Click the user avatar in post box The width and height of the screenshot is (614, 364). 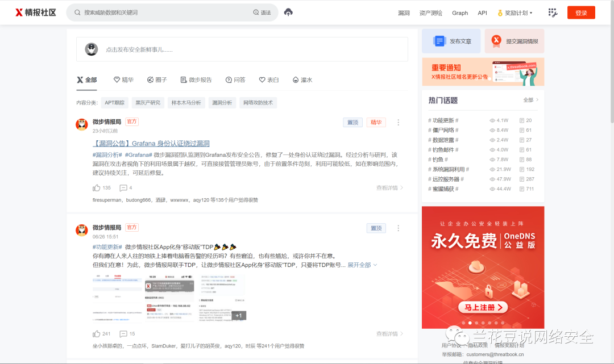point(91,49)
